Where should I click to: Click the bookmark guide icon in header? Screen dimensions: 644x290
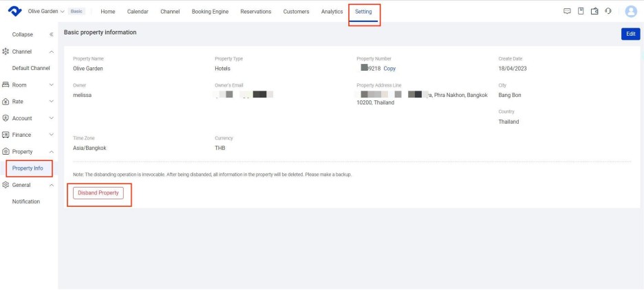coord(581,12)
